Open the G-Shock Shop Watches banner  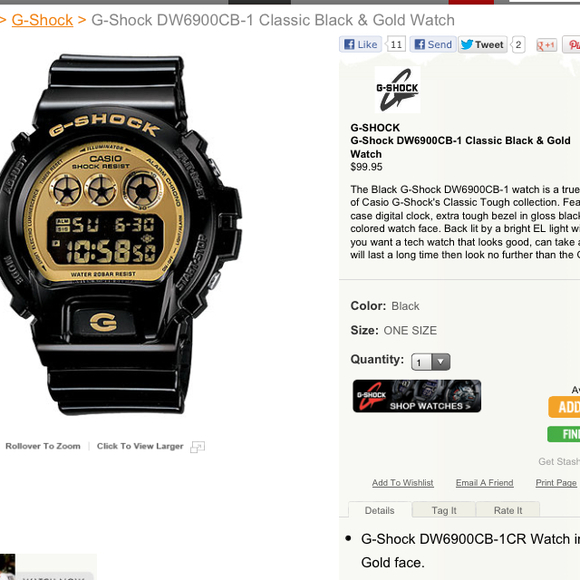point(417,396)
